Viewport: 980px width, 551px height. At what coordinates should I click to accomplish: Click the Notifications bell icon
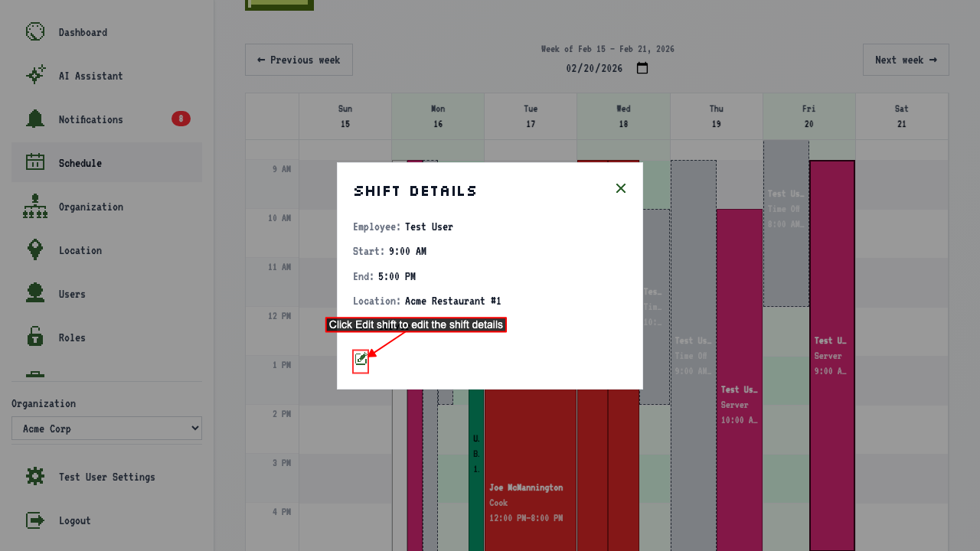tap(35, 119)
